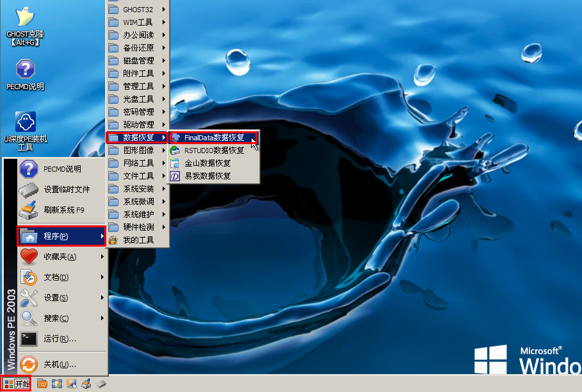Click the 开始 Start button
The image size is (582, 392).
[17, 384]
